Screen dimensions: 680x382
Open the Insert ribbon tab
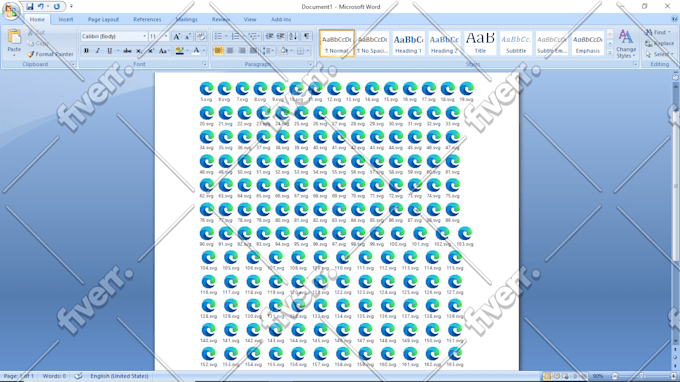(x=66, y=20)
